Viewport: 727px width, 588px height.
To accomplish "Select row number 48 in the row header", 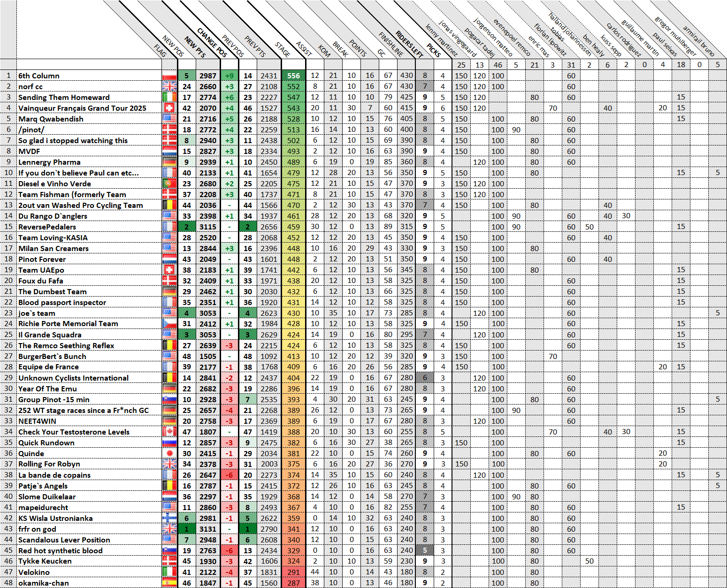I will [8, 583].
